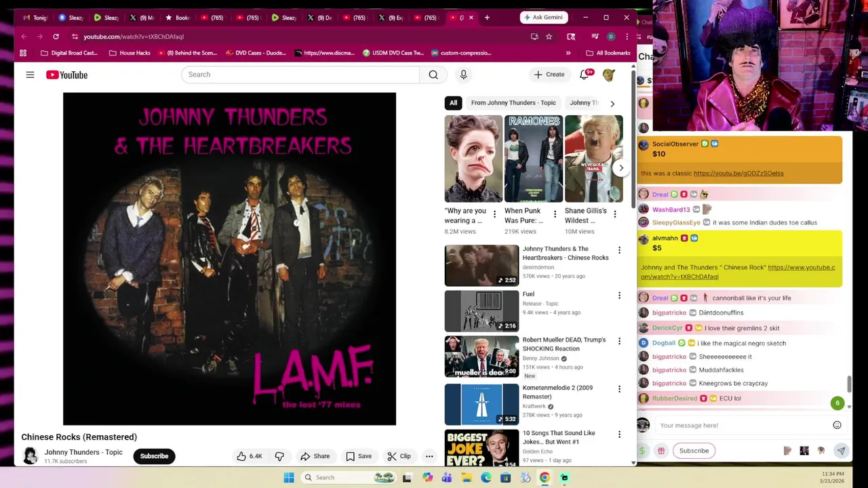Screen dimensions: 868x488
Task: Click the YouTube search magnifier button
Action: coord(433,75)
